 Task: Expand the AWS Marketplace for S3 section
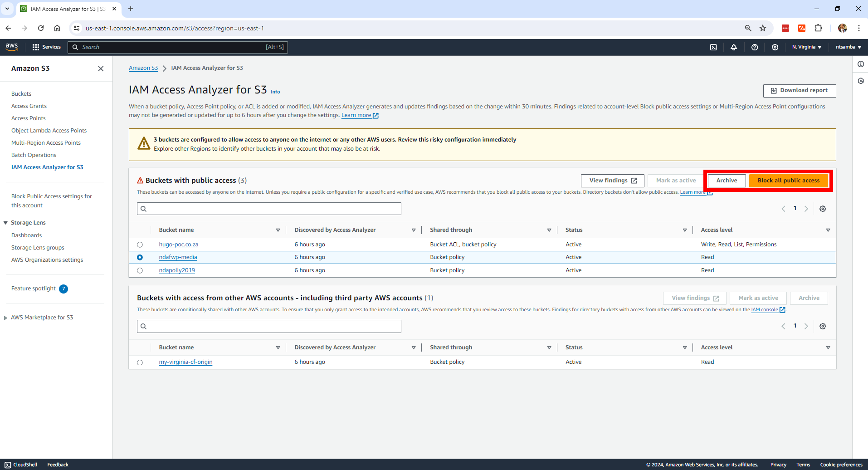(x=42, y=317)
